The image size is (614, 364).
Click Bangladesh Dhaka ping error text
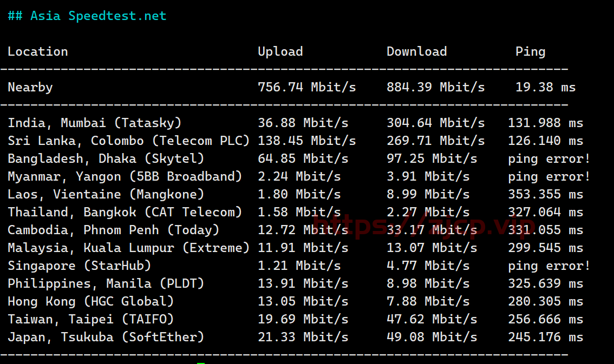point(549,158)
